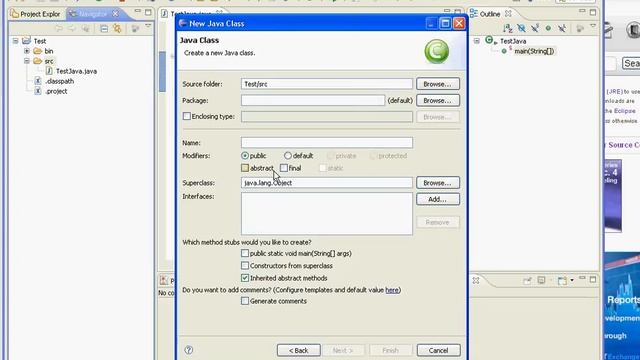
Task: Browse for Superclass
Action: coord(438,183)
